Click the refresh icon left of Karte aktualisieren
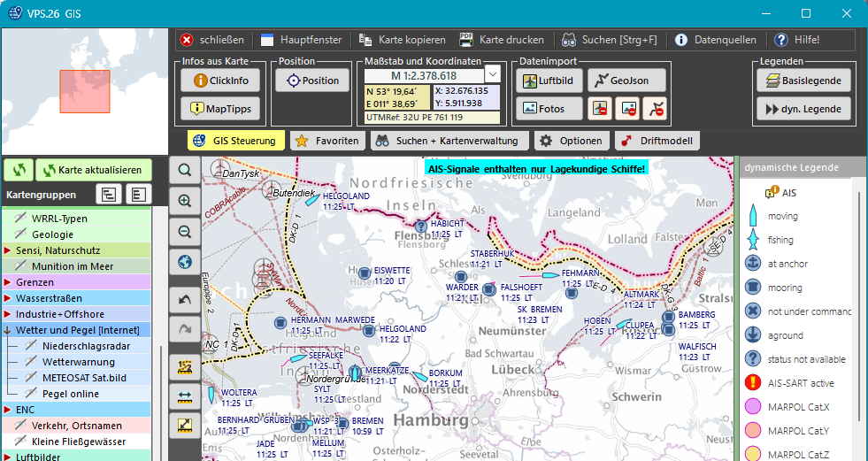Image resolution: width=868 pixels, height=461 pixels. pos(19,170)
